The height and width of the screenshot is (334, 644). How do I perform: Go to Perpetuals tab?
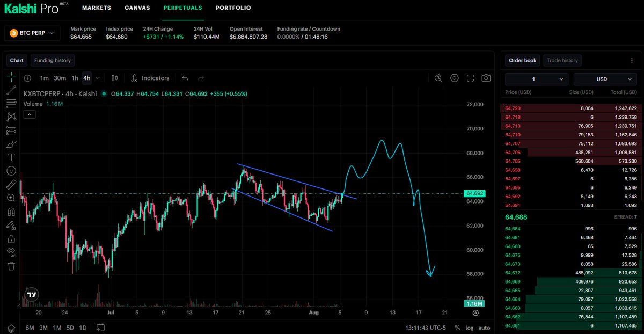tap(183, 8)
